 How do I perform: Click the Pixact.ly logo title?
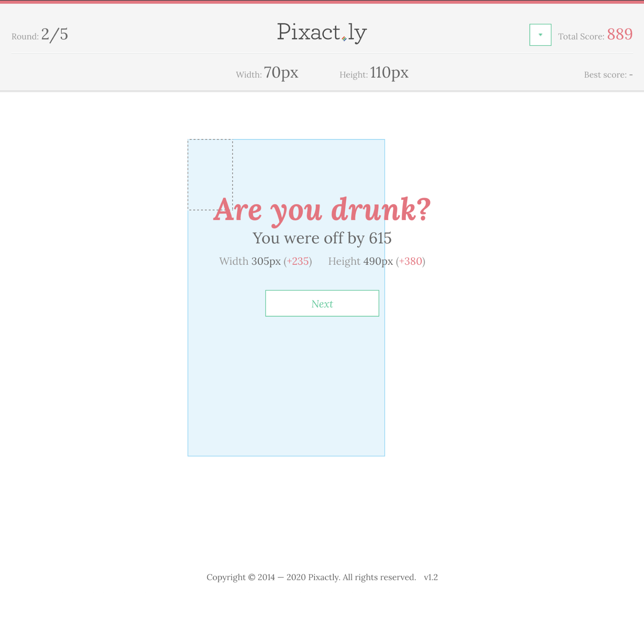pos(322,33)
